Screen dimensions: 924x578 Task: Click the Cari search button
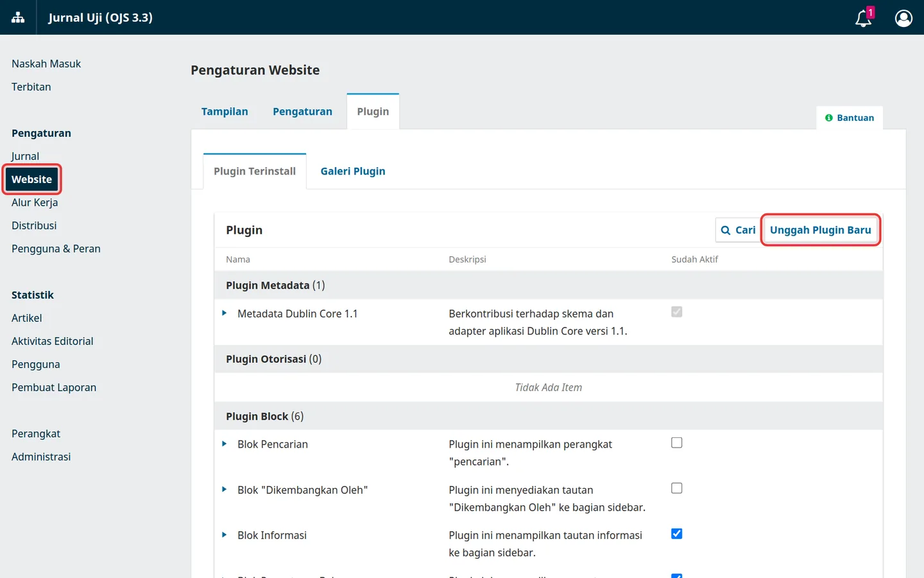[x=738, y=230]
